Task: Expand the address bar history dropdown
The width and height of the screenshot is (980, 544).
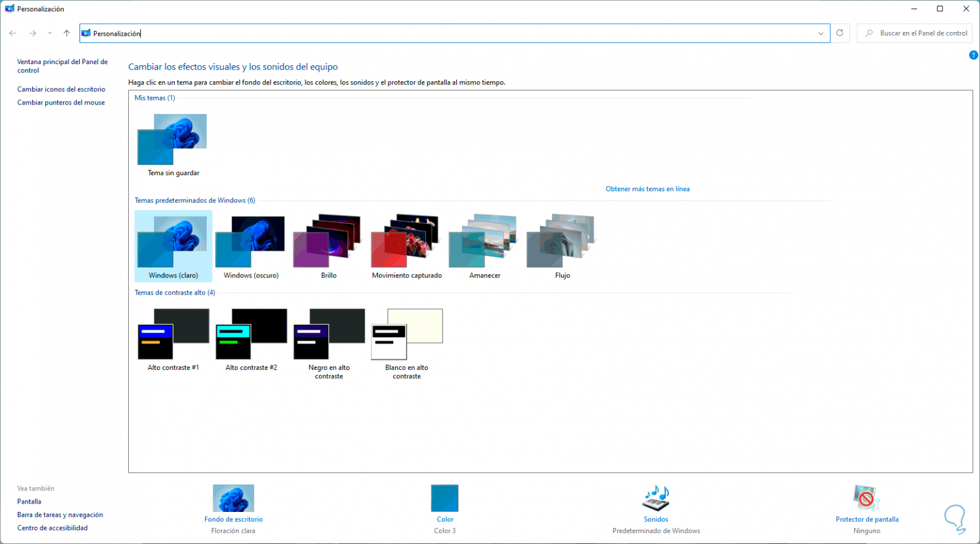Action: pos(821,33)
